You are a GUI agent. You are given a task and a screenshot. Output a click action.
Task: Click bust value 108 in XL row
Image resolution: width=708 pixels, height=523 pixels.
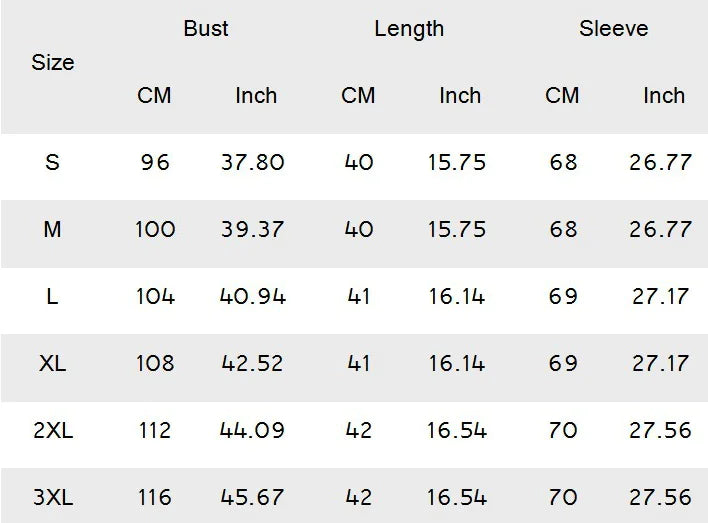pos(155,363)
